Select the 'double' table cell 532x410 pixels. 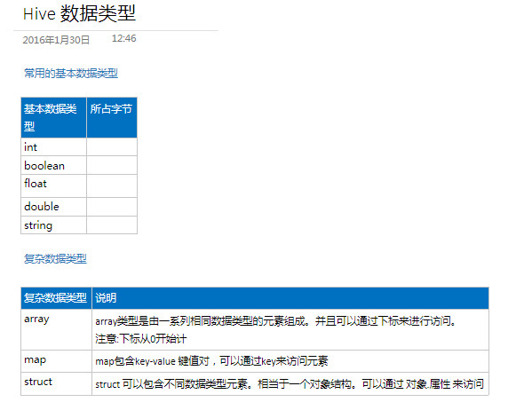pos(53,207)
